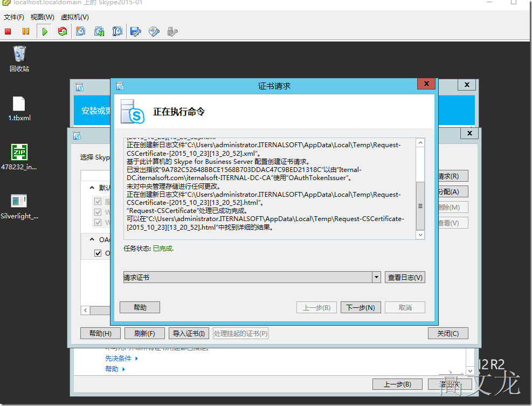Open the 视图(W) menu
The width and height of the screenshot is (532, 406).
tap(43, 17)
